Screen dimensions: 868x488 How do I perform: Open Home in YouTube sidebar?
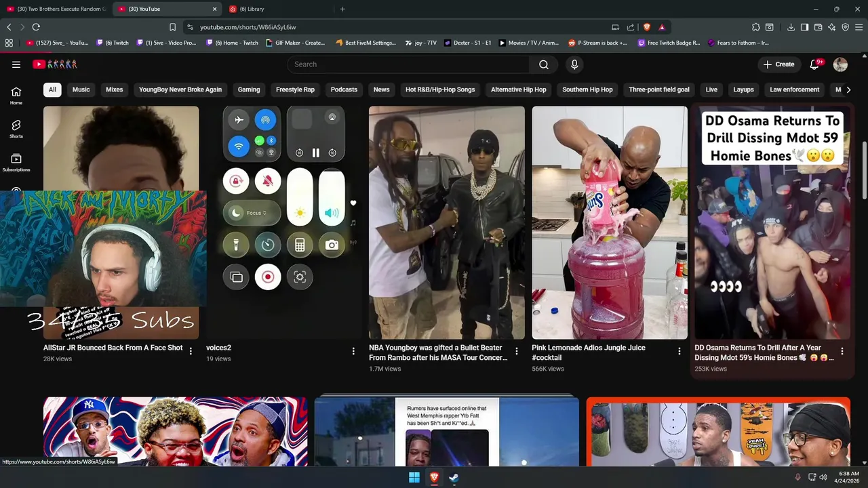click(16, 96)
